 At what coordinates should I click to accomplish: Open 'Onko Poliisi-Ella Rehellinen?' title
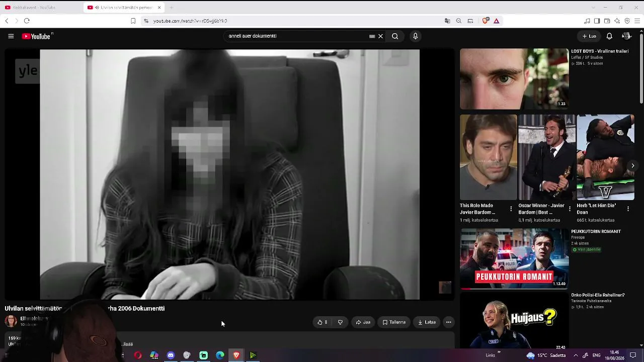pos(598,295)
